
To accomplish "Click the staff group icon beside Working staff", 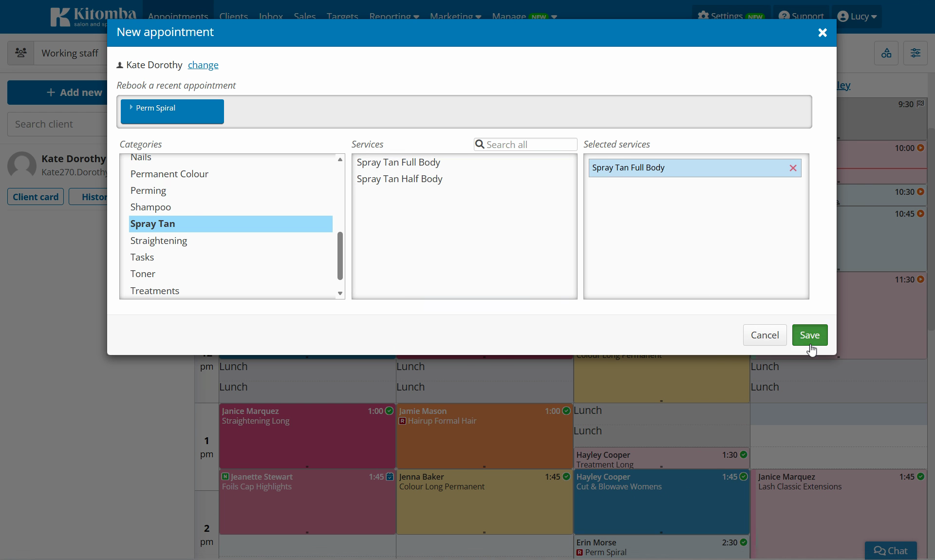I will (21, 53).
